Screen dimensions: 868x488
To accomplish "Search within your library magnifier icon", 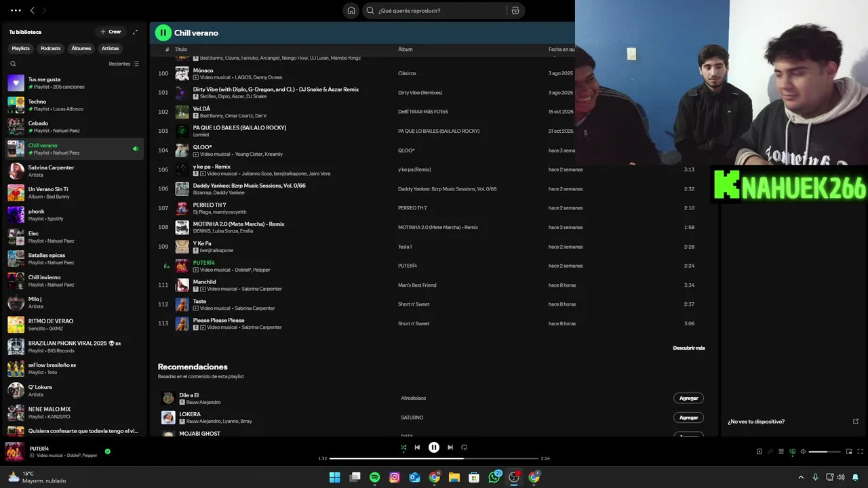I will 13,64.
